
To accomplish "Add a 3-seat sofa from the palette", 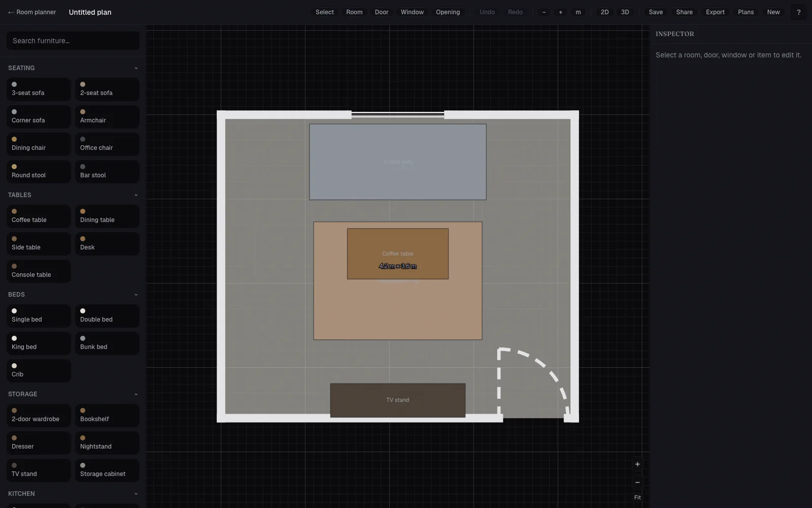I will click(39, 89).
